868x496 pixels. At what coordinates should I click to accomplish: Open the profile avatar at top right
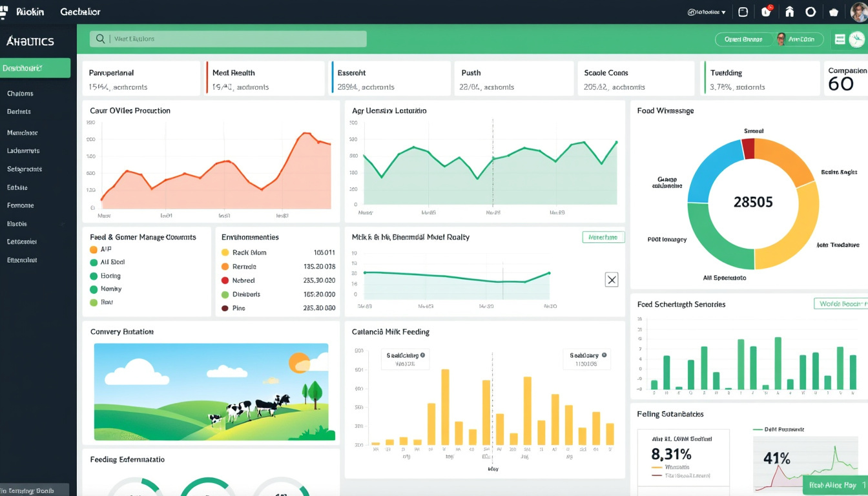point(859,12)
